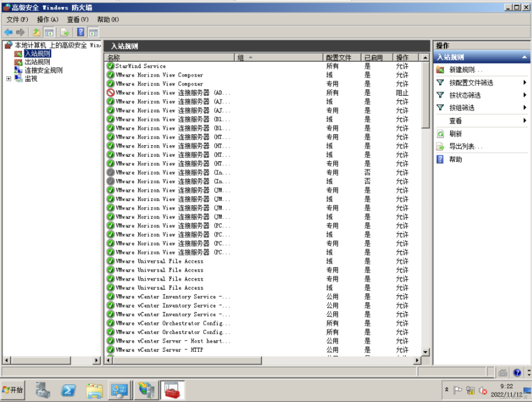Show hidden tray icons arrow

447,390
